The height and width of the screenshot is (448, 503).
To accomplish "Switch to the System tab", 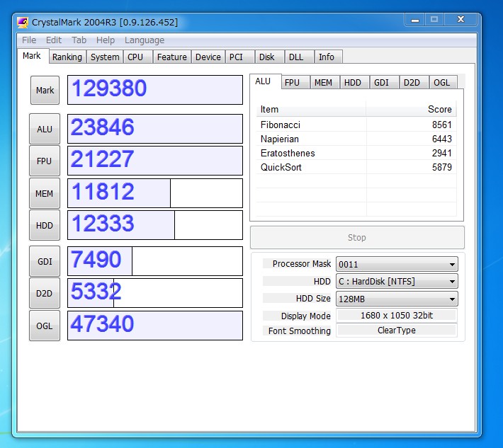I will (105, 57).
